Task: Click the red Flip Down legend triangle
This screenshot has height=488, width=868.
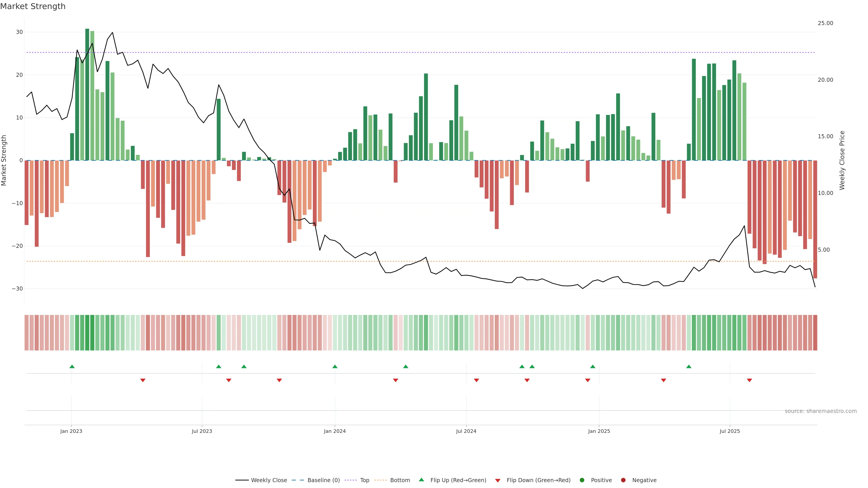Action: (x=498, y=481)
